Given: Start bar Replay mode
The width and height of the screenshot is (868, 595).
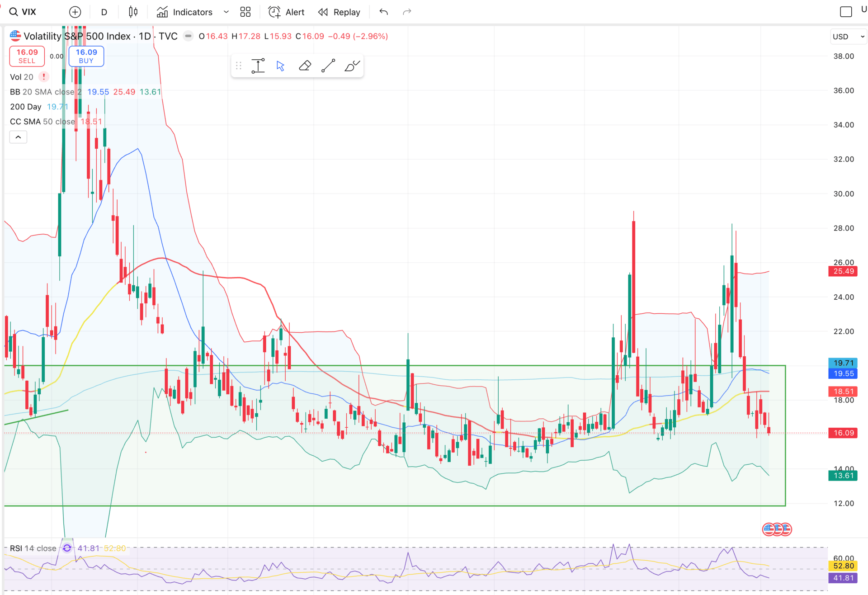Looking at the screenshot, I should point(339,12).
